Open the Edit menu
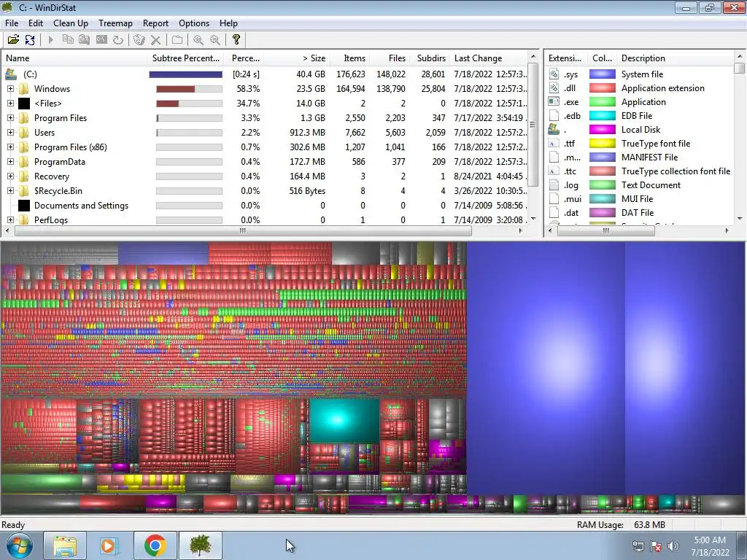Viewport: 747px width, 560px height. pos(36,23)
